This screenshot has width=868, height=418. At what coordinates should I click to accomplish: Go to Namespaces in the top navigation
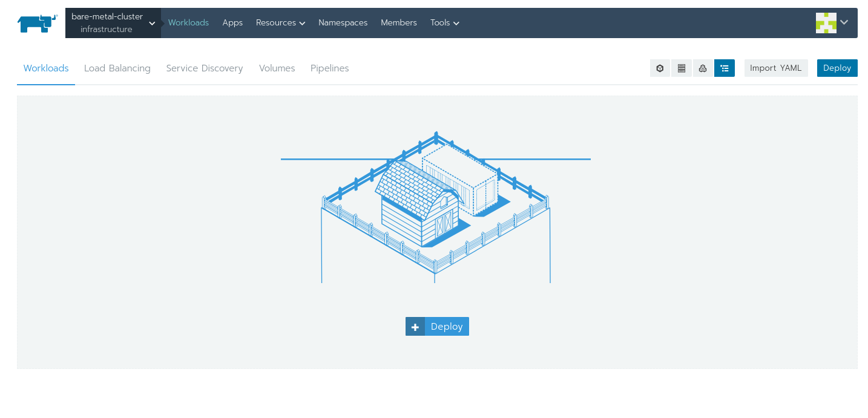343,23
